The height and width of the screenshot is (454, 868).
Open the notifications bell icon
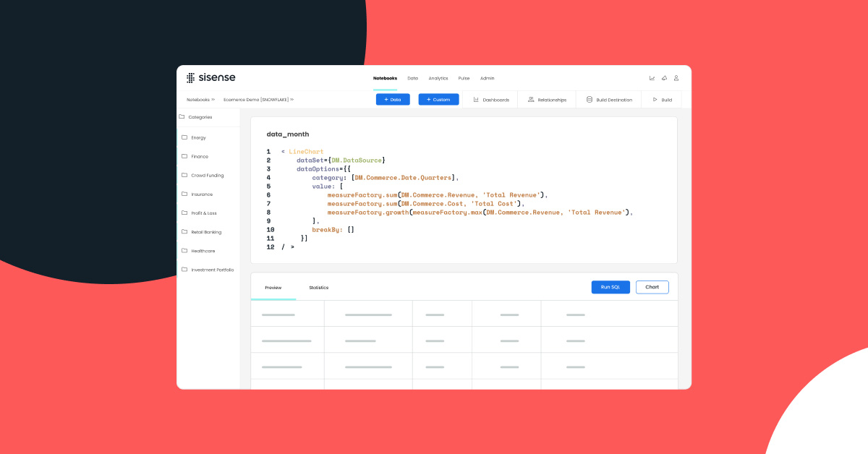664,78
